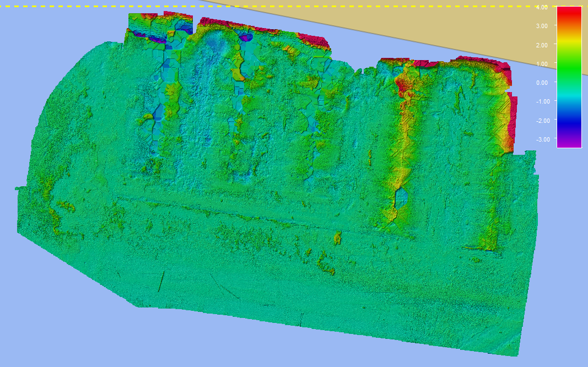
Task: Click the 2.00 scale label
Action: pyautogui.click(x=542, y=45)
